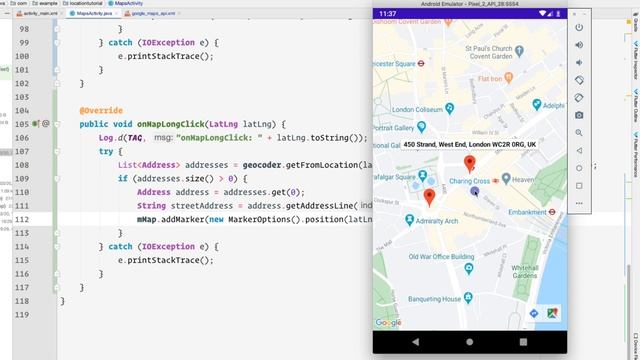640x360 pixels.
Task: Click the example package breadcrumb
Action: (x=45, y=3)
